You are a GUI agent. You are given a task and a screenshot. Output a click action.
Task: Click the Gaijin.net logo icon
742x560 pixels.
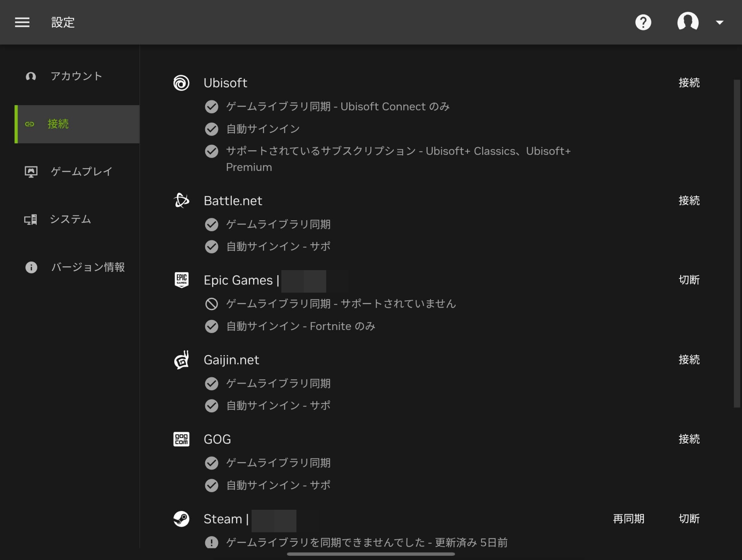tap(181, 360)
